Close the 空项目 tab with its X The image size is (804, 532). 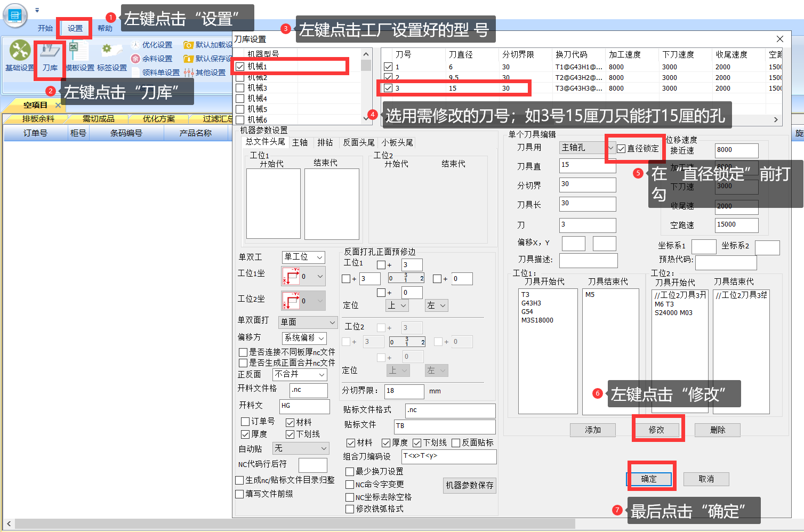(x=58, y=105)
